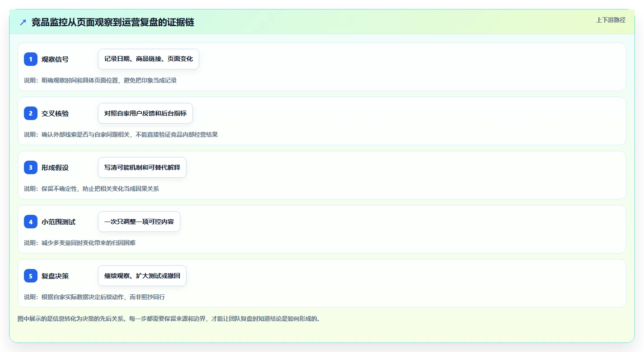Click the 观察信号 step title
Image resolution: width=644 pixels, height=352 pixels.
coord(55,59)
